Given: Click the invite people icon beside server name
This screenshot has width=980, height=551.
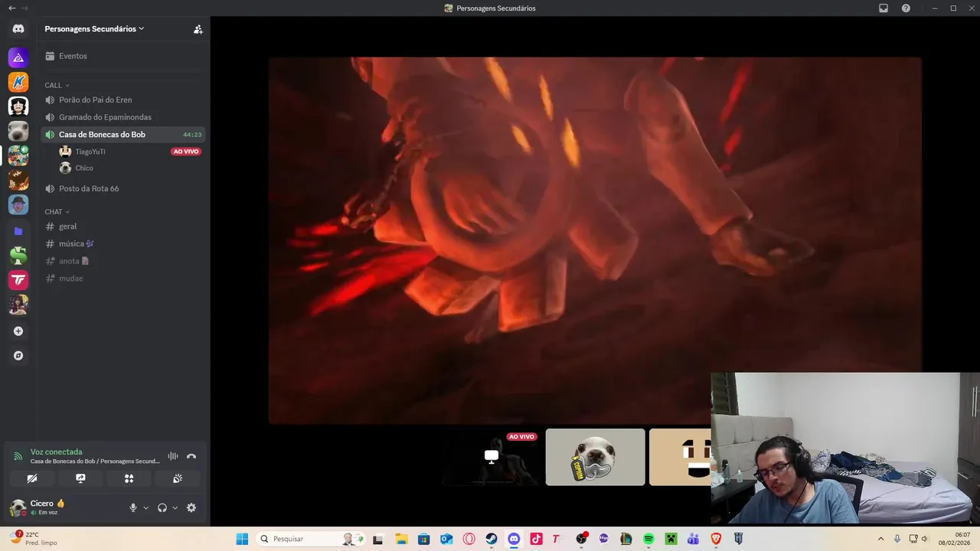Looking at the screenshot, I should (198, 29).
